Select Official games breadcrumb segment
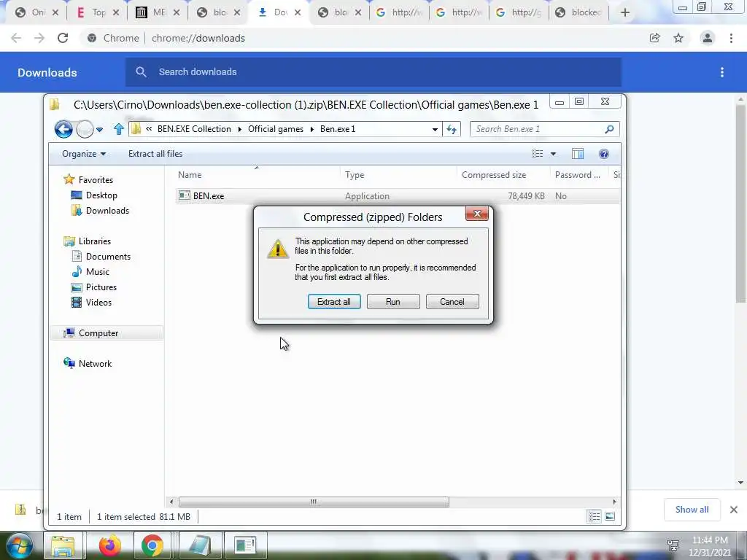 (275, 129)
